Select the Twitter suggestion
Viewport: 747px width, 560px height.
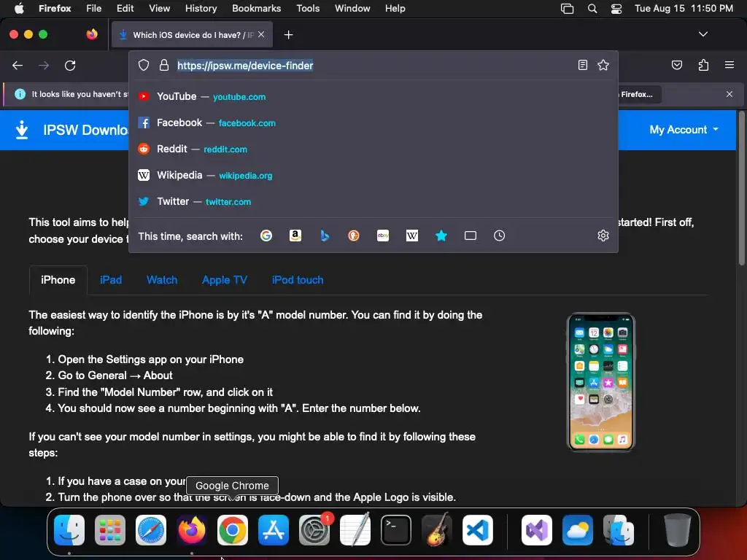(373, 201)
